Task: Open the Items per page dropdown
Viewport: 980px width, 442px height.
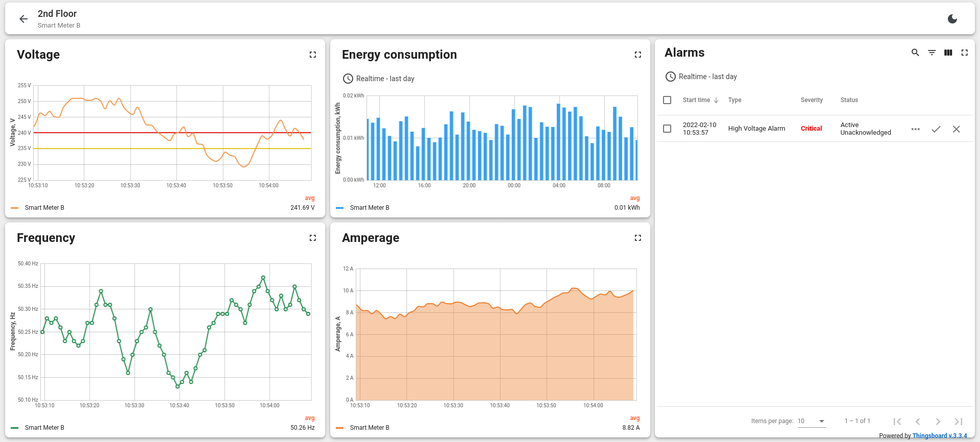Action: (x=812, y=421)
